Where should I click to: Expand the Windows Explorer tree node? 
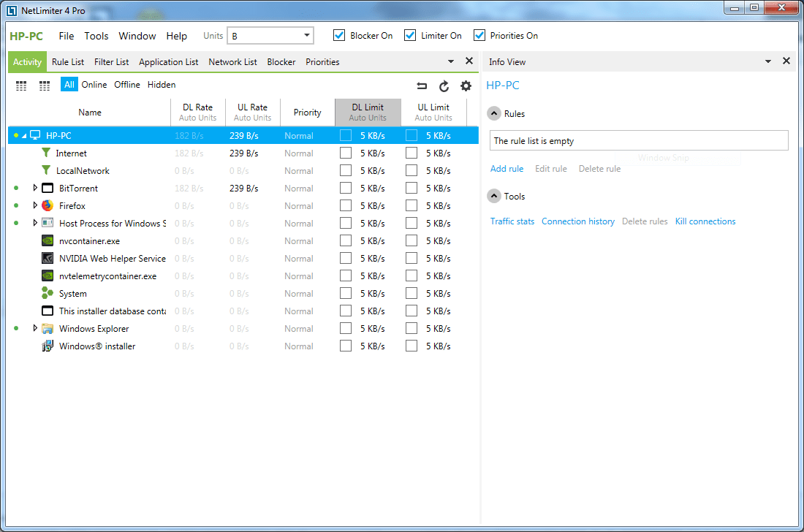(35, 328)
